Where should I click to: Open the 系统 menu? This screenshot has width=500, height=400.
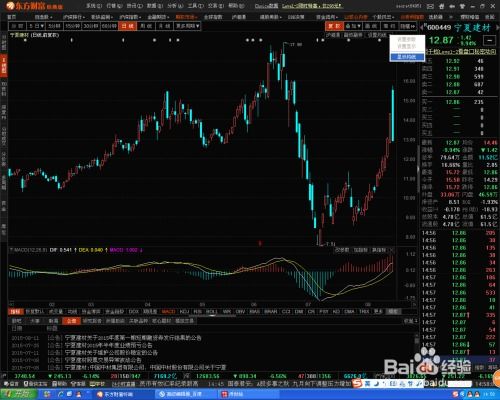(94, 6)
